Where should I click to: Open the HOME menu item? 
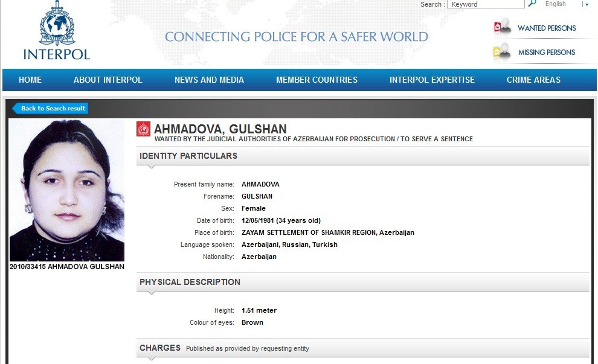30,80
